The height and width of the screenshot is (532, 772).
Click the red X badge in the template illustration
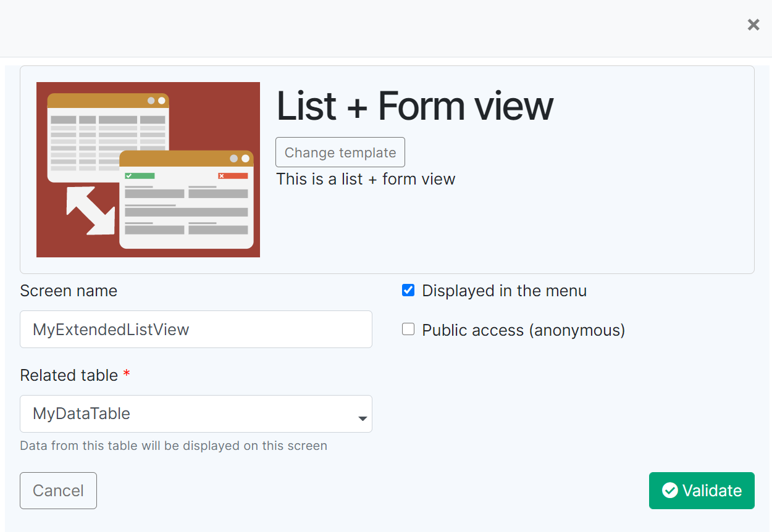(x=233, y=176)
